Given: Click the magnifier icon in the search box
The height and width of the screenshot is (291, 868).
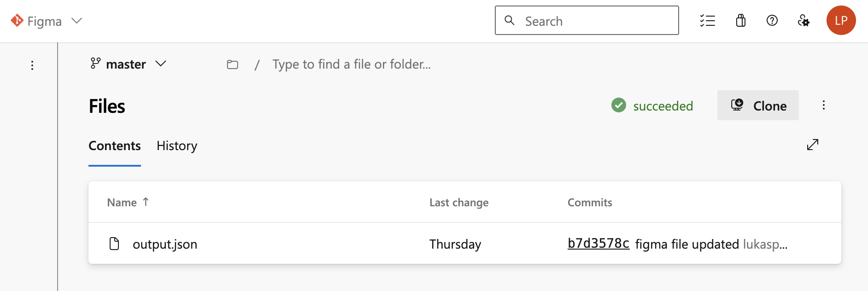Looking at the screenshot, I should pyautogui.click(x=510, y=21).
